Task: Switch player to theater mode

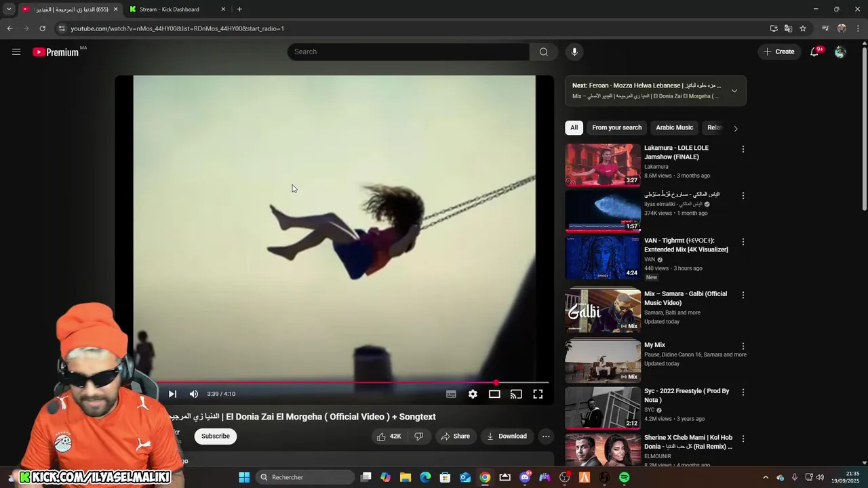Action: [x=494, y=394]
